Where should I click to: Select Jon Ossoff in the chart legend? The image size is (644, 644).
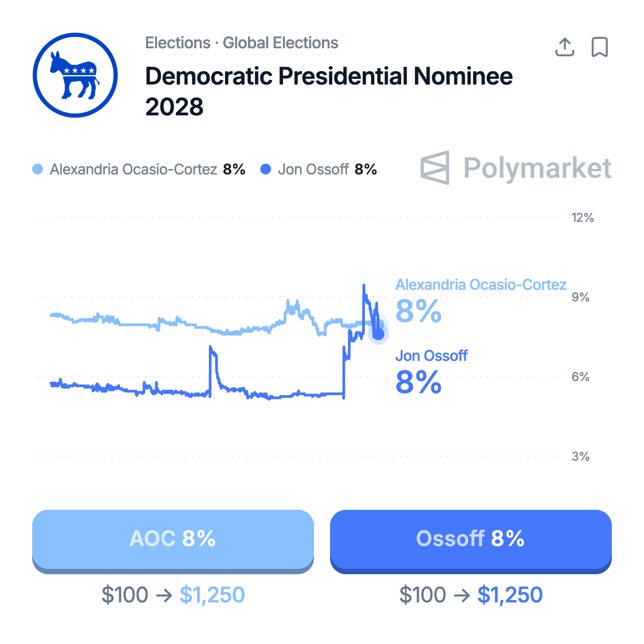(313, 169)
